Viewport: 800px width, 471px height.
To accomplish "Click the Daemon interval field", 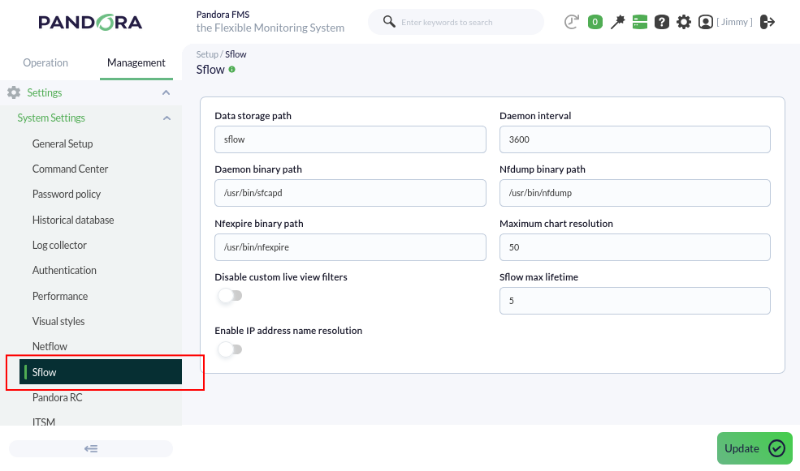I will point(635,139).
